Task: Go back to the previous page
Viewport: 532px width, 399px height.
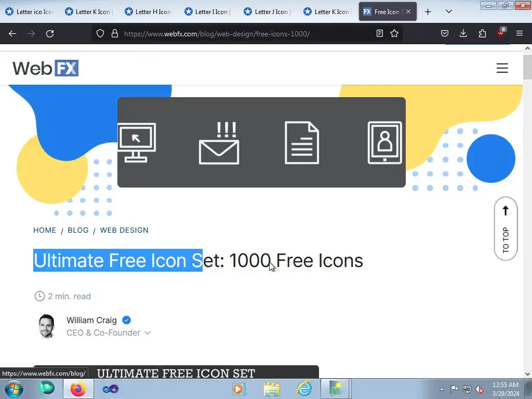Action: point(12,34)
